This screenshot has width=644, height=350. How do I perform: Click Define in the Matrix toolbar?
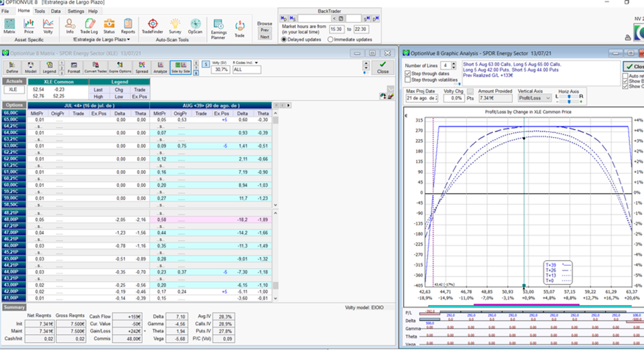(x=13, y=67)
